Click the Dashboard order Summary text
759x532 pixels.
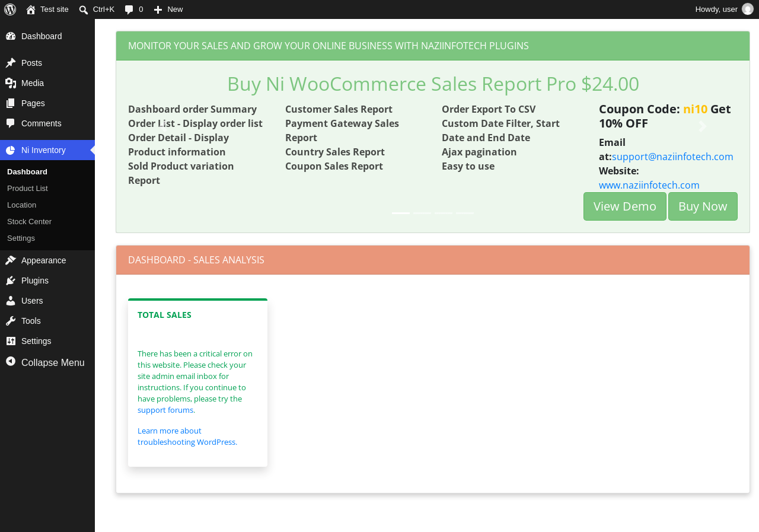tap(192, 109)
